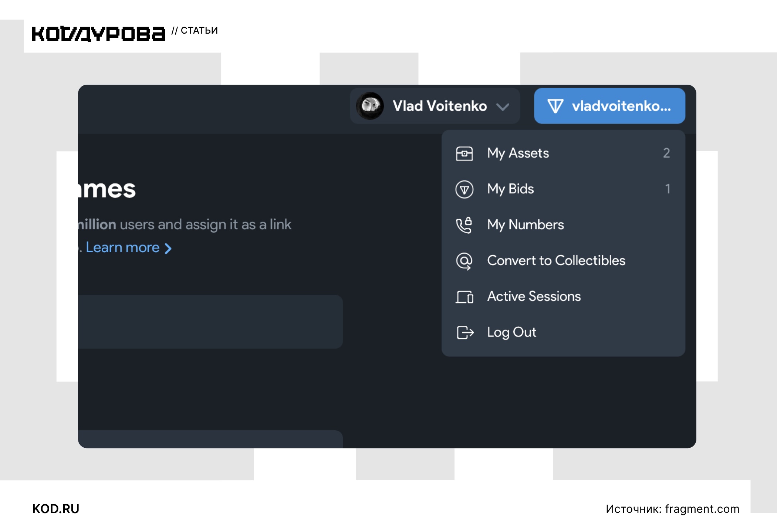Open the My Assets menu entry
Screen dimensions: 777x532
[563, 153]
